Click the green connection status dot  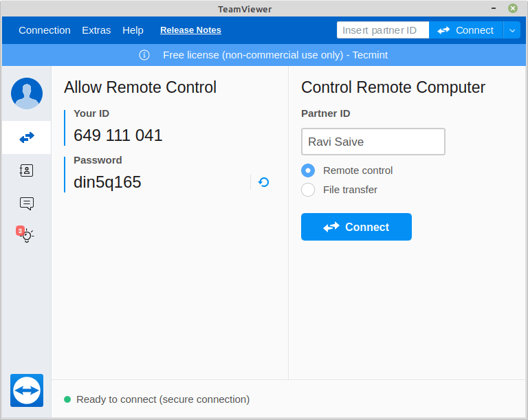click(x=67, y=399)
